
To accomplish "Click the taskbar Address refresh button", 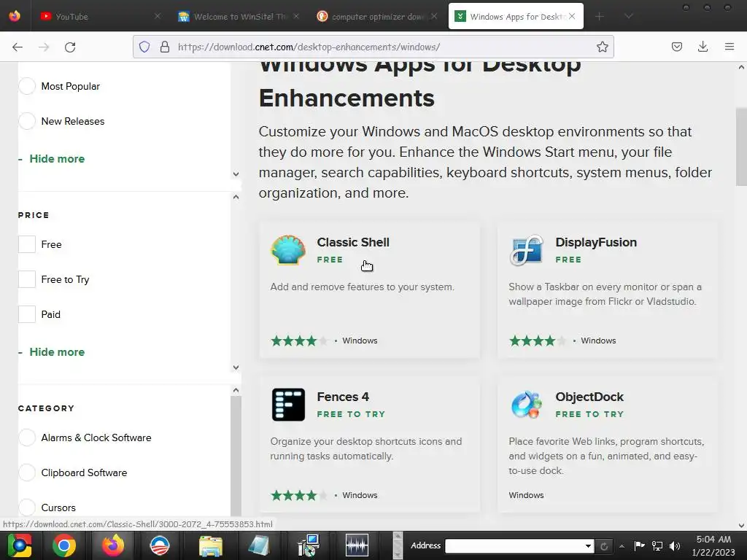I will [x=604, y=546].
